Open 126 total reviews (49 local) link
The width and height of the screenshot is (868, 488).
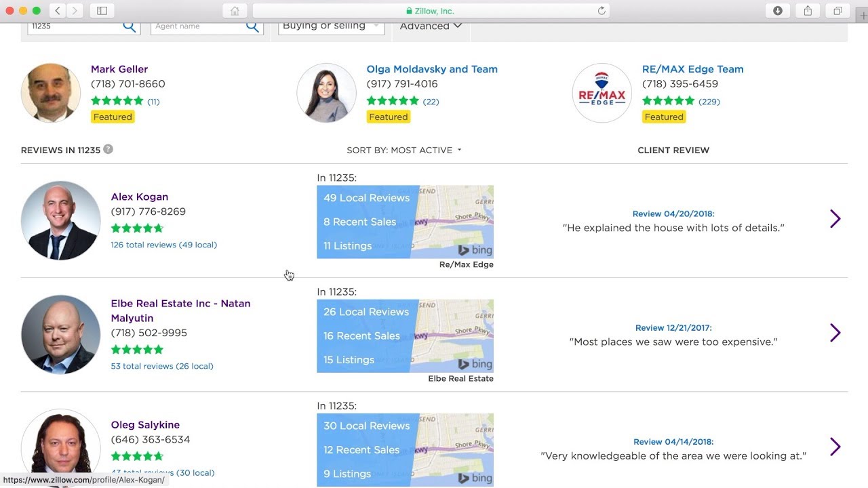coord(164,245)
